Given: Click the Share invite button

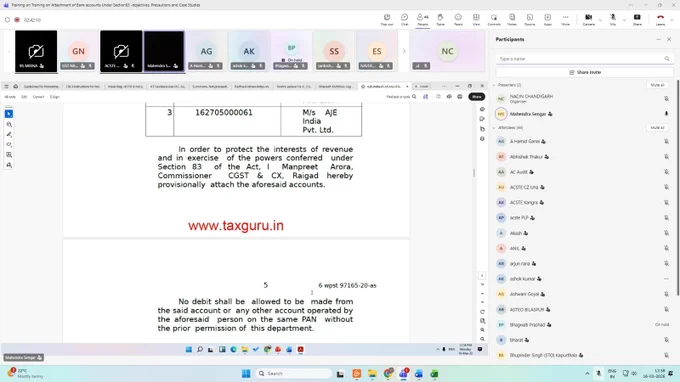Looking at the screenshot, I should (x=585, y=72).
